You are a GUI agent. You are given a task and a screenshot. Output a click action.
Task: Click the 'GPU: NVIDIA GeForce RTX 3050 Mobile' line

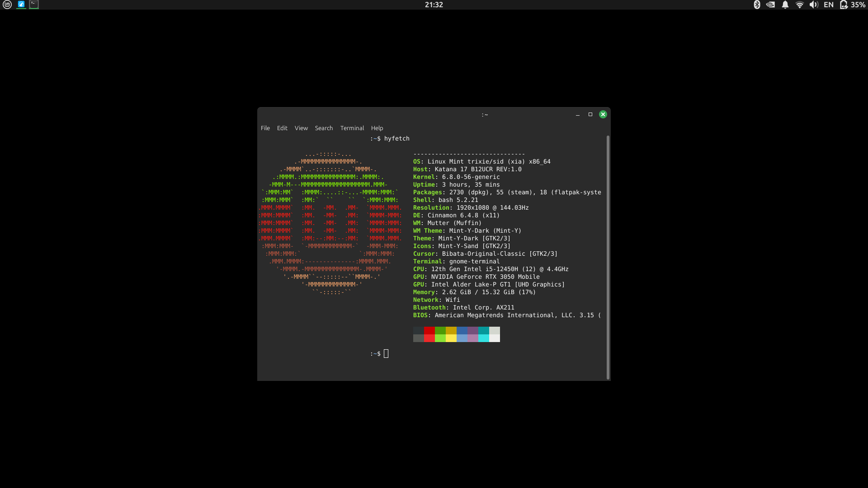coord(476,277)
